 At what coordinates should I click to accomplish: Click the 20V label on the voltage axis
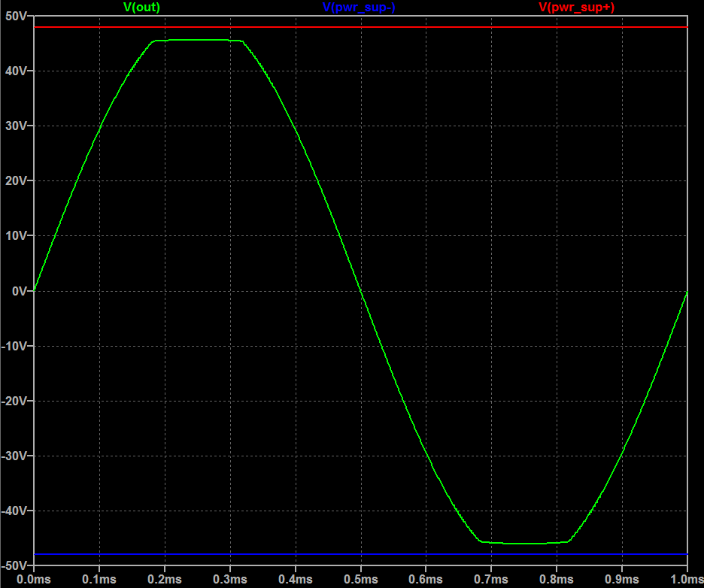click(x=16, y=180)
